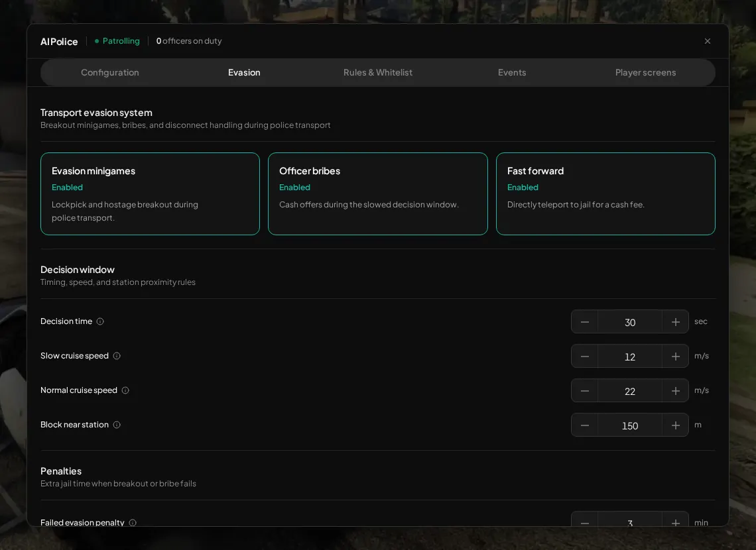This screenshot has width=756, height=550.
Task: Toggle the Officer bribes card
Action: click(377, 193)
